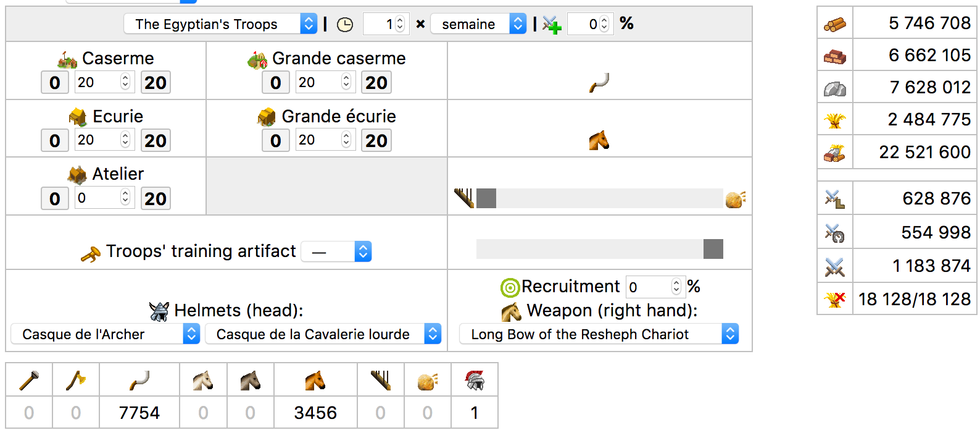
Task: Open Long Bow of the Resheph Chariot dropdown
Action: coord(599,334)
